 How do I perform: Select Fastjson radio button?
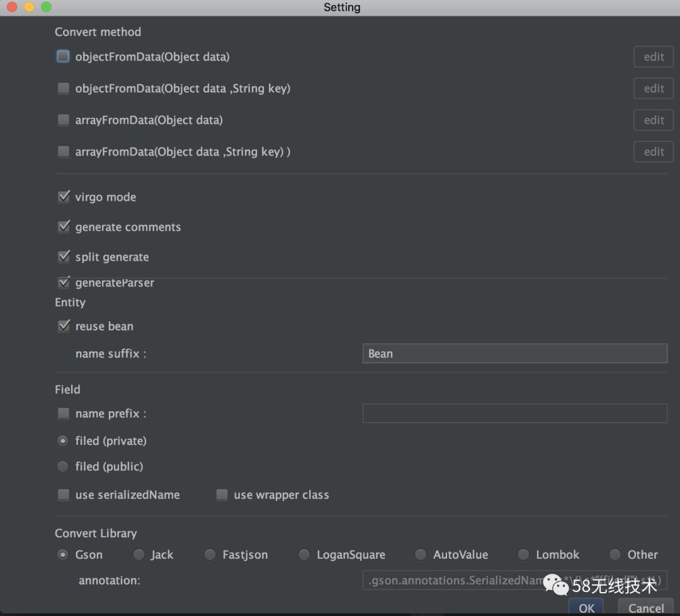click(210, 554)
